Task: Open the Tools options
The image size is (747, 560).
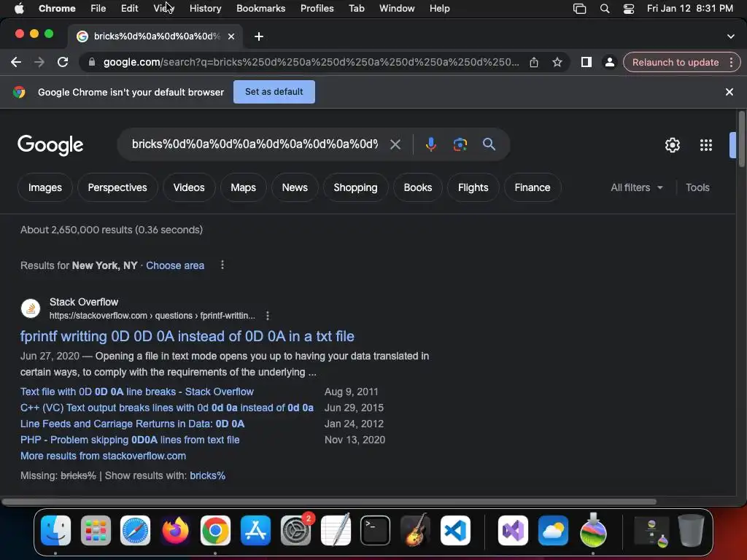Action: tap(697, 187)
